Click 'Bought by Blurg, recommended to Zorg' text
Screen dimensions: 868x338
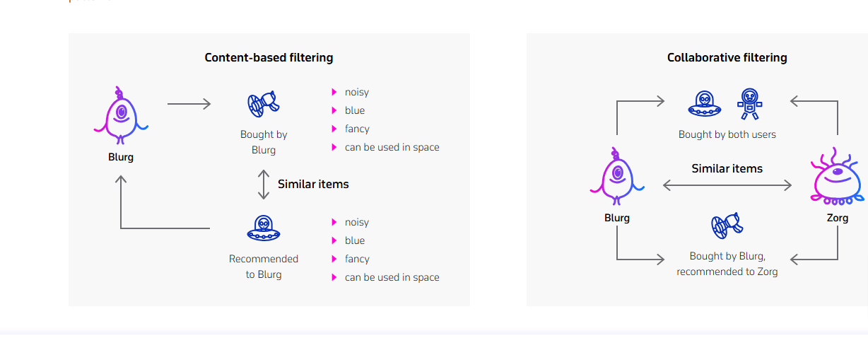coord(727,264)
